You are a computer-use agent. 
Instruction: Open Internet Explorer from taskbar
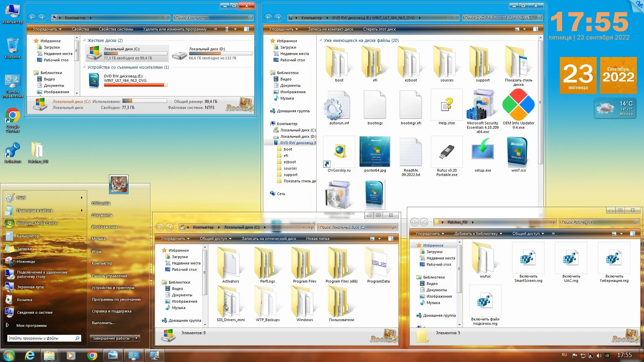[x=30, y=355]
